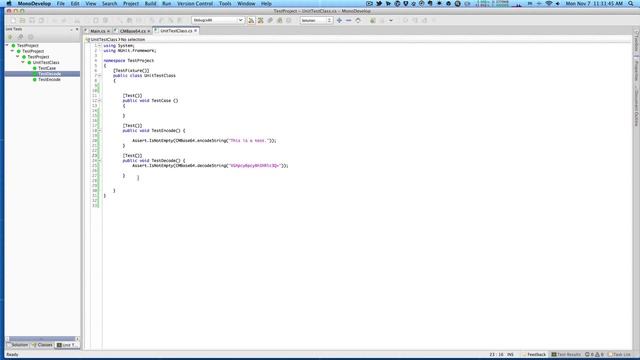The width and height of the screenshot is (640, 360).
Task: Collapse the root TestProject tree node
Action: point(7,45)
